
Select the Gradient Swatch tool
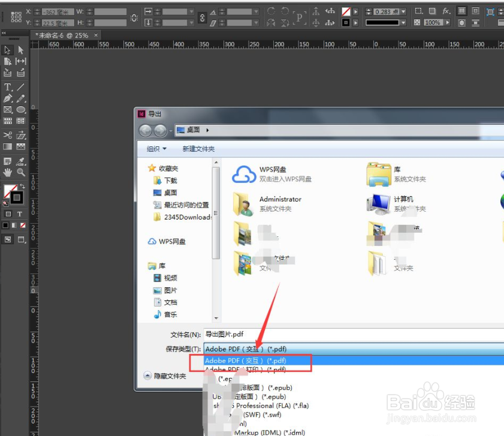(x=8, y=147)
